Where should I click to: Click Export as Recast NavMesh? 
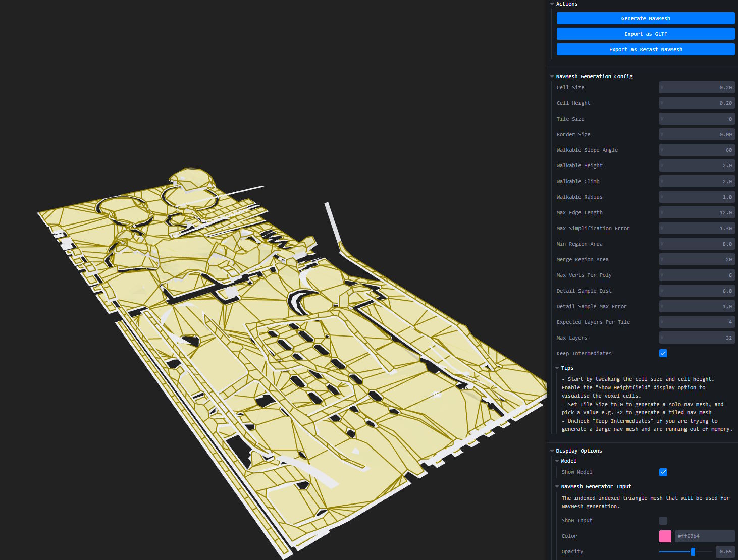645,49
